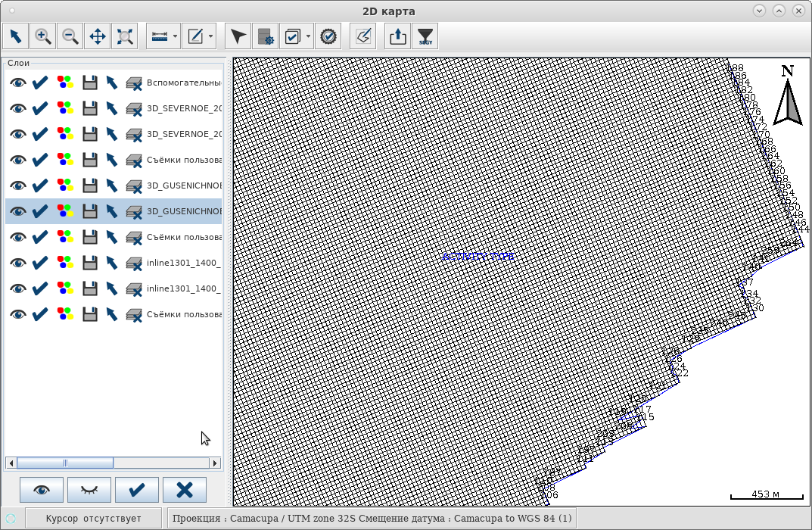
Task: Click the layers list left scroll arrow
Action: point(11,463)
